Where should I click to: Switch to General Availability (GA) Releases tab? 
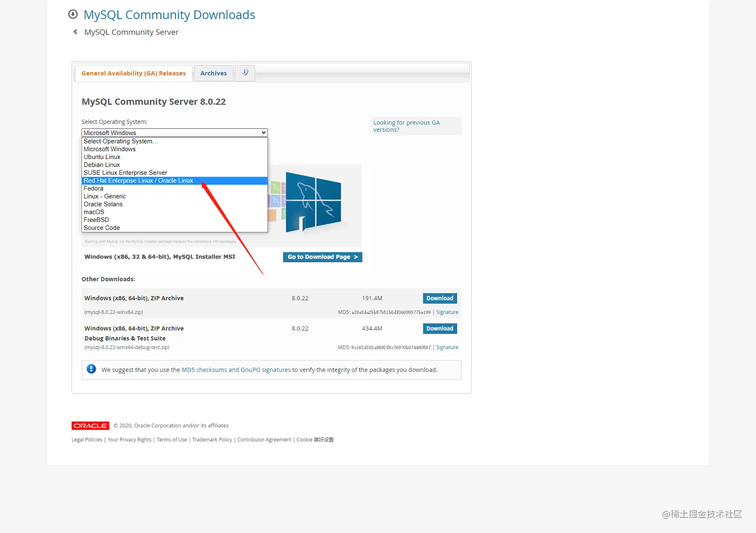click(x=133, y=73)
